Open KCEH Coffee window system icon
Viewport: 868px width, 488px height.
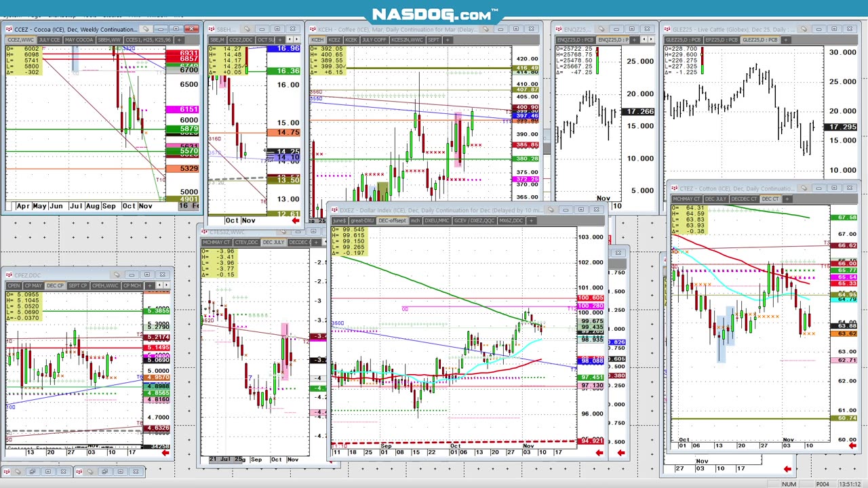pyautogui.click(x=313, y=29)
